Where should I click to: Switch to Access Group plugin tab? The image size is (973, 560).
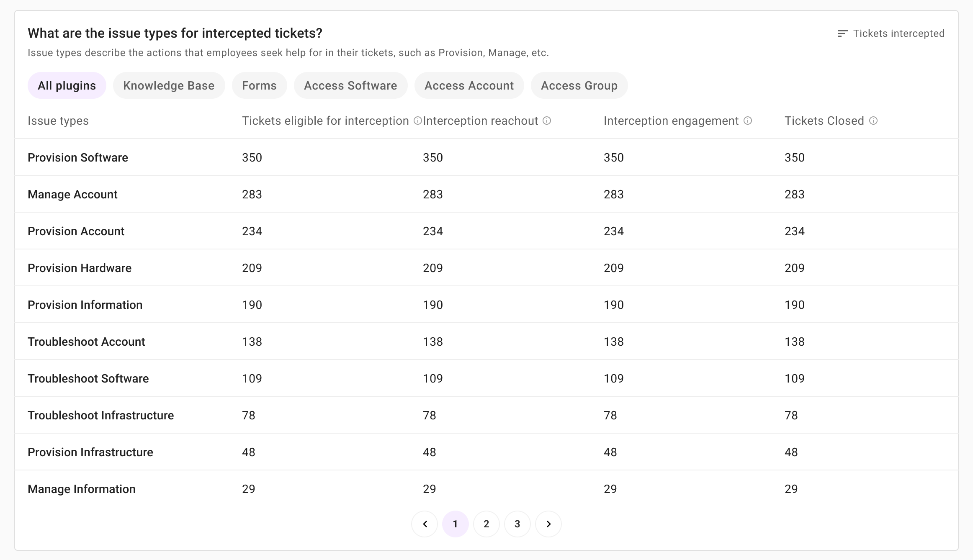pyautogui.click(x=579, y=85)
